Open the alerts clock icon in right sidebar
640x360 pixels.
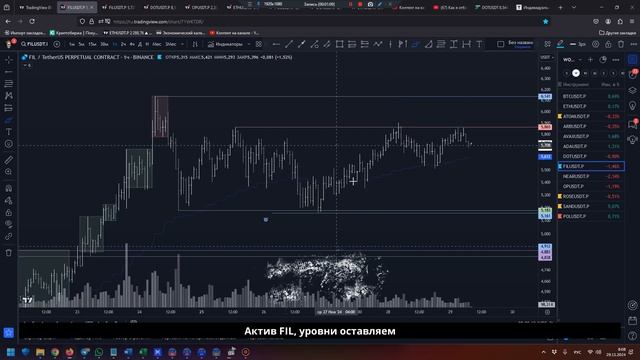(632, 75)
